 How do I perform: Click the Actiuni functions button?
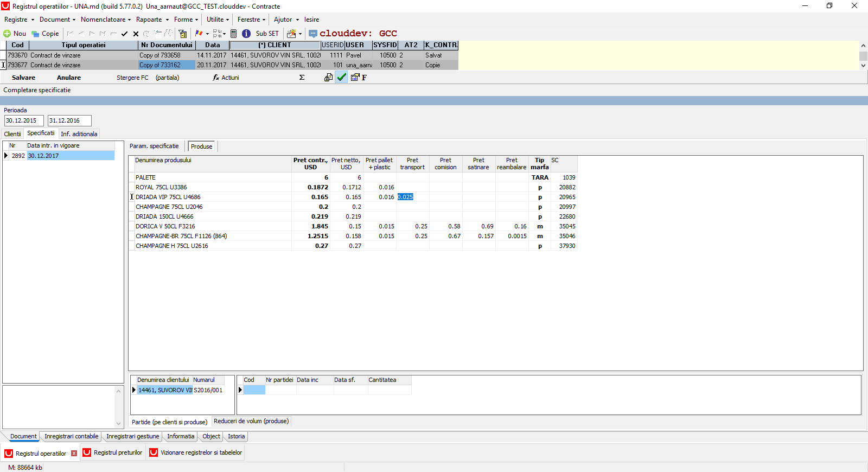[x=226, y=78]
